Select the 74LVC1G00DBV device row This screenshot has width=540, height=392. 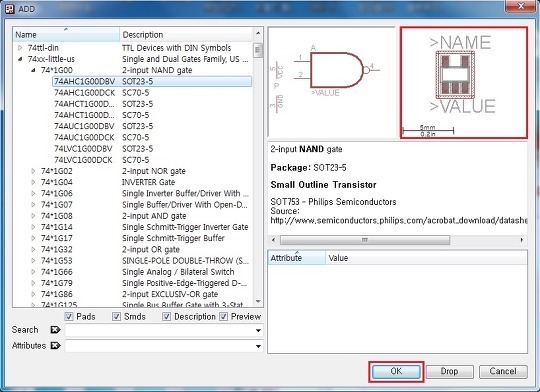click(152, 148)
